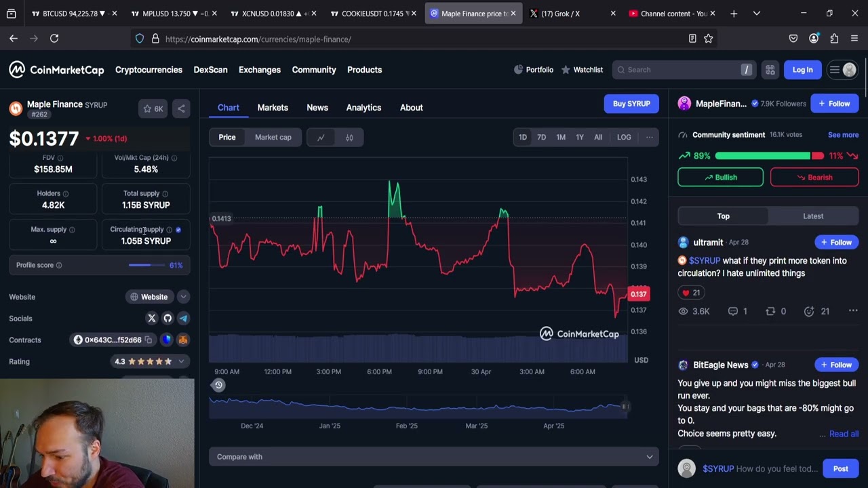This screenshot has height=488, width=868.
Task: Open Firefox hamburger application menu
Action: click(x=854, y=39)
